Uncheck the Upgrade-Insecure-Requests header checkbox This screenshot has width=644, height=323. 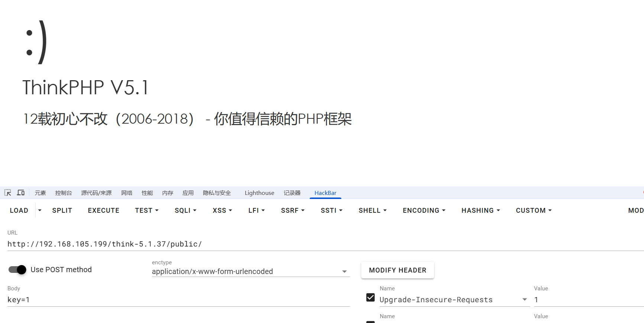tap(370, 297)
